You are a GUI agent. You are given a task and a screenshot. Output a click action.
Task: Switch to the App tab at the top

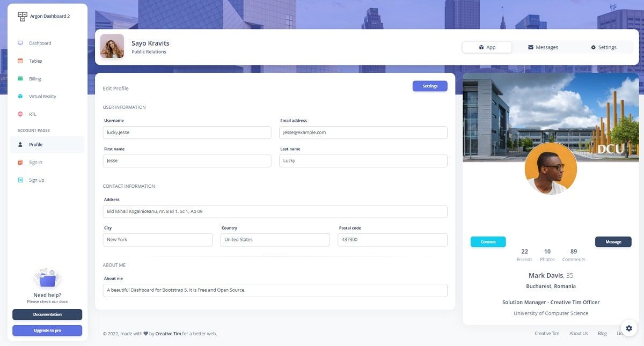(487, 47)
